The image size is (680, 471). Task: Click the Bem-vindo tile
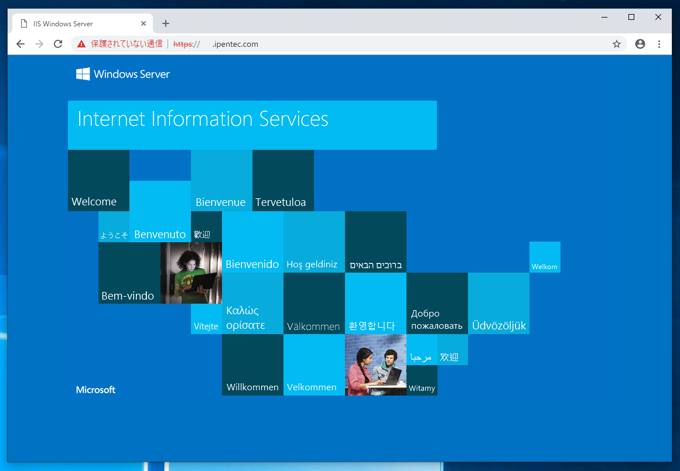click(x=129, y=273)
